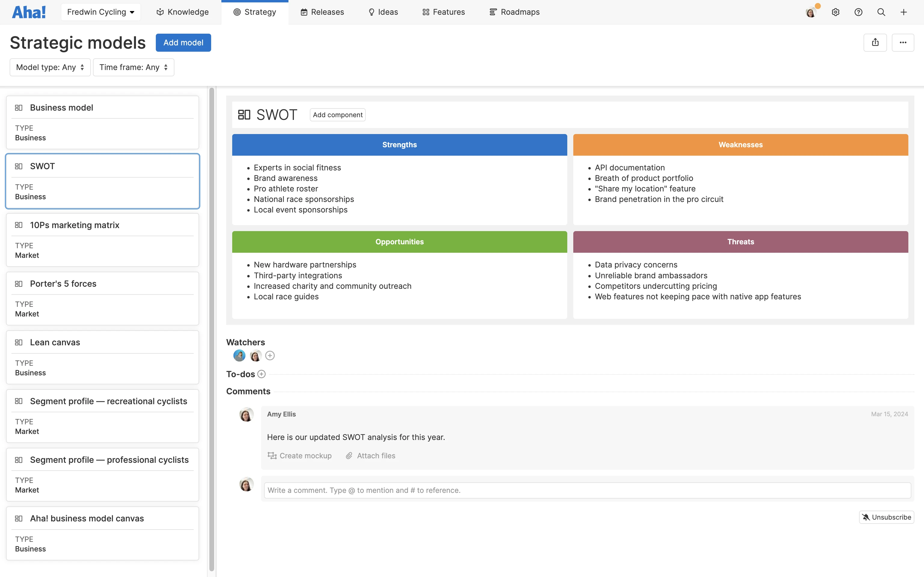Add a watcher with plus icon
The image size is (924, 577).
tap(270, 356)
